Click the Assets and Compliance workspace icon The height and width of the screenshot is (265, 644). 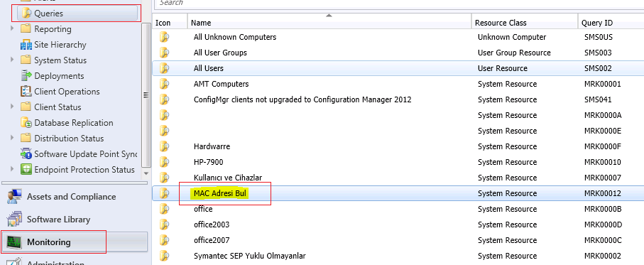(14, 197)
